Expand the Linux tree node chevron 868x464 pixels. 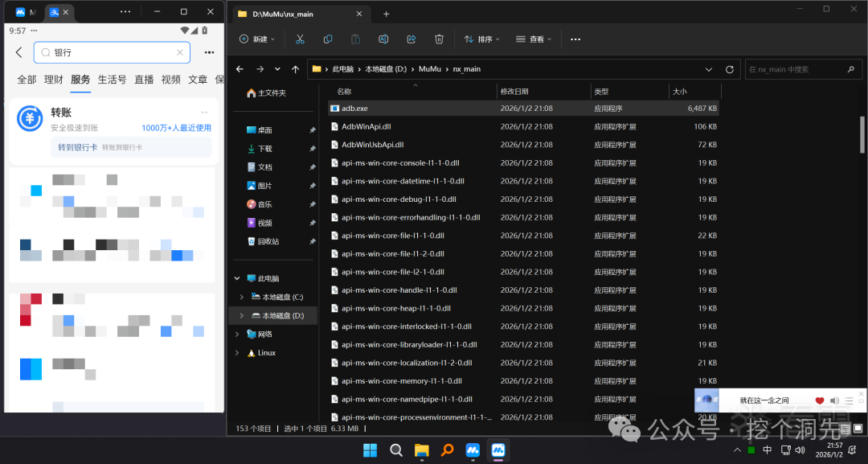(x=237, y=353)
